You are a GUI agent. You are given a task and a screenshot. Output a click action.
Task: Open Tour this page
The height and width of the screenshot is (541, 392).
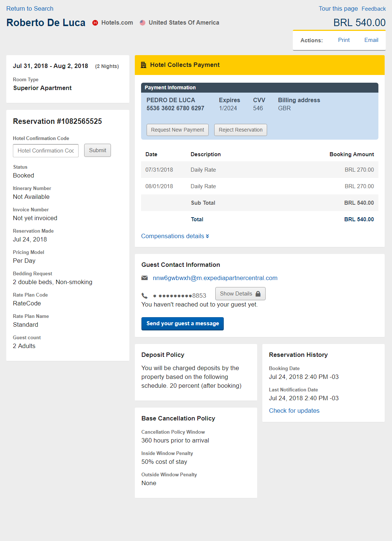[338, 8]
